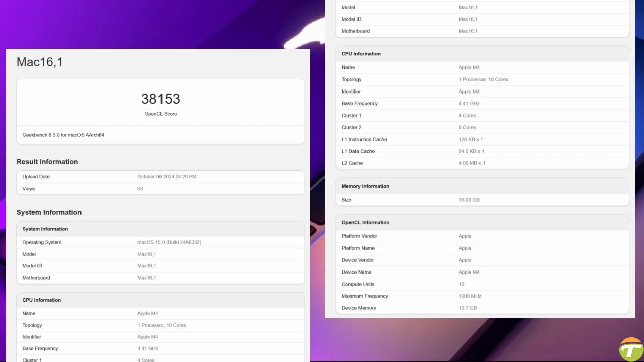Select the 1000 MHz value

tap(470, 296)
